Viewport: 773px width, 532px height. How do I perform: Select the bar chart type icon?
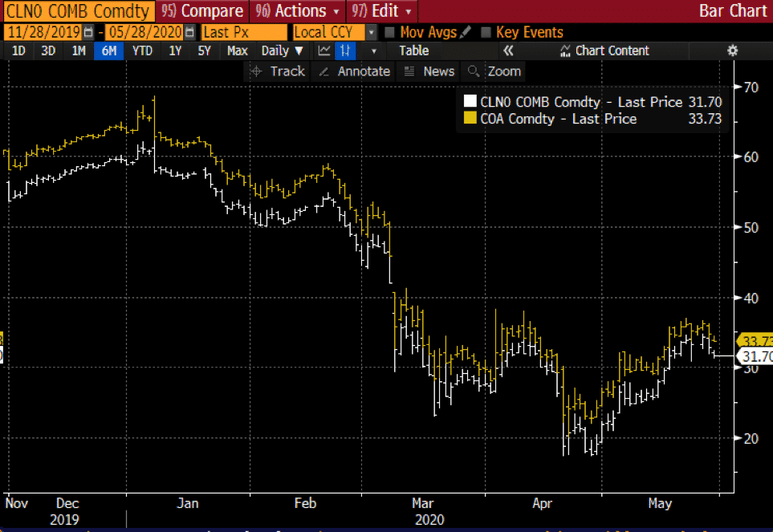click(x=344, y=51)
